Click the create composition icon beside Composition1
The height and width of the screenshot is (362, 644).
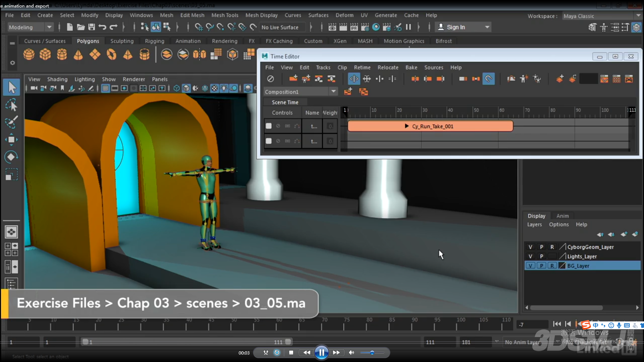348,92
